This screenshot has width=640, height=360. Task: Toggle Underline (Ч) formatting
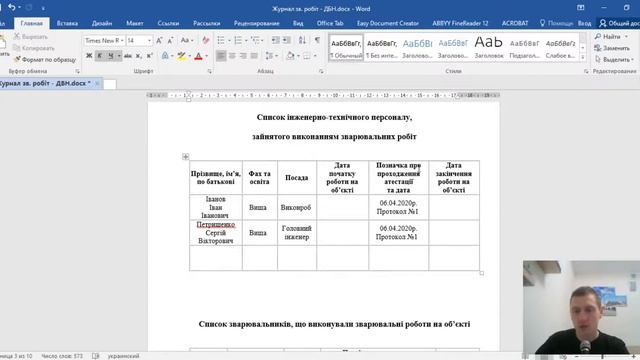(x=110, y=56)
